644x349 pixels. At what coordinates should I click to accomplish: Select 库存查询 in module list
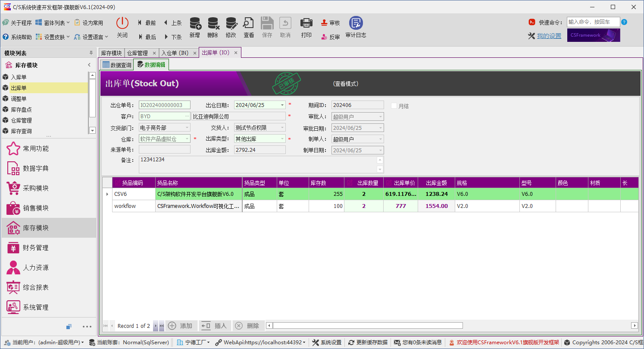click(44, 131)
